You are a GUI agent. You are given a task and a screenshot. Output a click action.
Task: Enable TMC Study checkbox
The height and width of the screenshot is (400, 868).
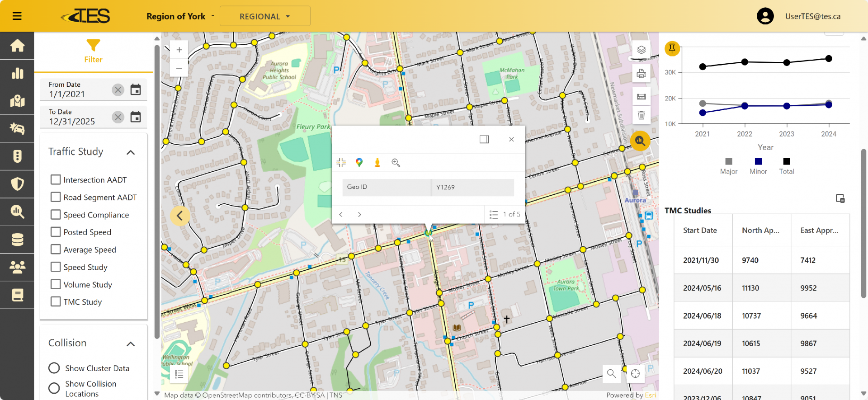[x=56, y=301]
